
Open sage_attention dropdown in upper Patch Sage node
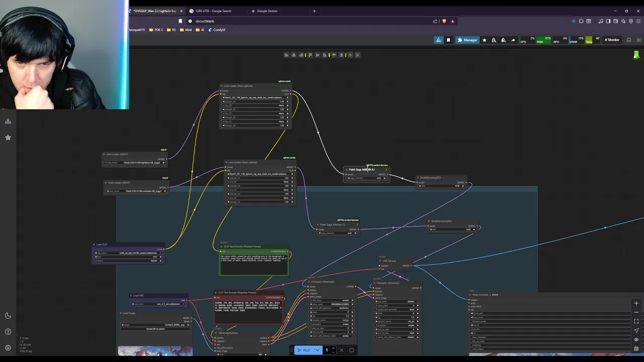(366, 177)
